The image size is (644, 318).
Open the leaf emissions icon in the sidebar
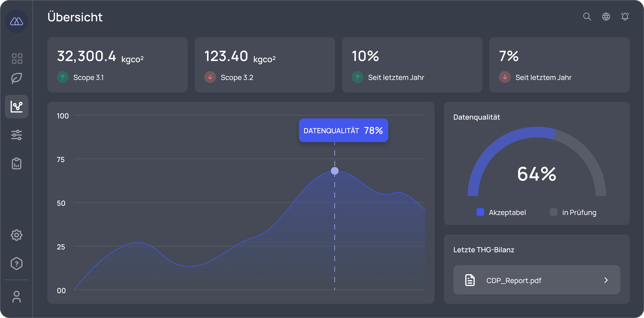17,78
